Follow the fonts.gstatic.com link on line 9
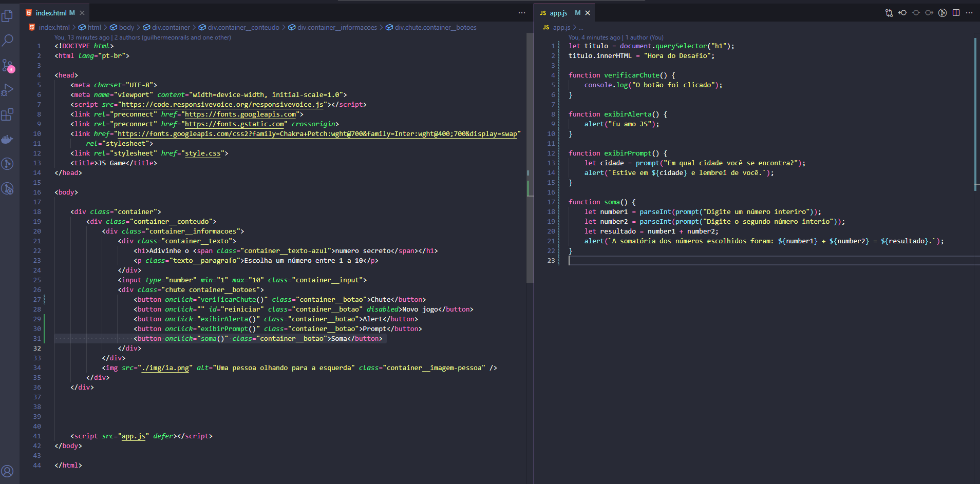This screenshot has width=980, height=484. tap(234, 124)
